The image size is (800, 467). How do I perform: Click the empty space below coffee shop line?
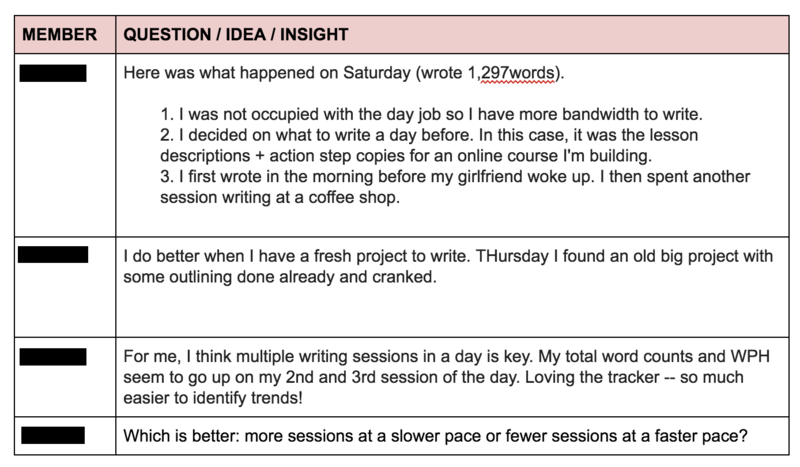[452, 221]
